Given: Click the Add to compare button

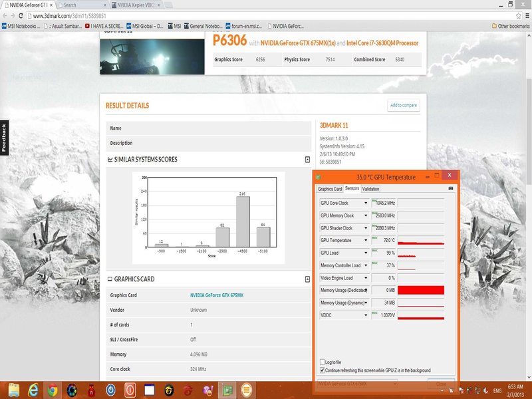Looking at the screenshot, I should tap(404, 105).
